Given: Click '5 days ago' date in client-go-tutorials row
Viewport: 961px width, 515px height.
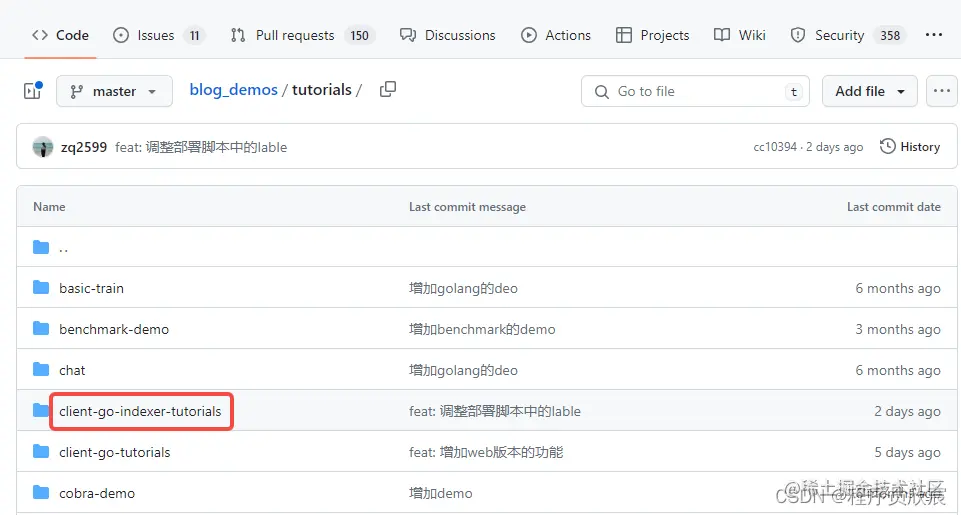Looking at the screenshot, I should (x=907, y=452).
